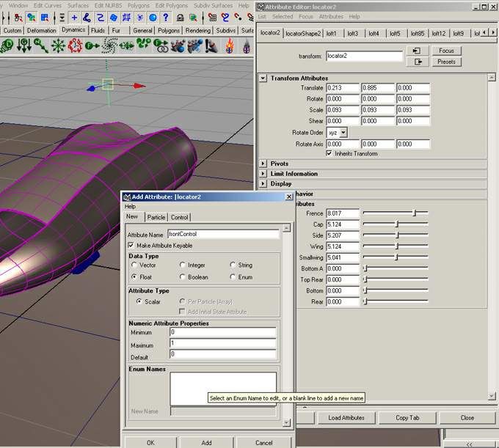499x448 pixels.
Task: Click the Create Fire effect shelf icon
Action: pyautogui.click(x=230, y=46)
